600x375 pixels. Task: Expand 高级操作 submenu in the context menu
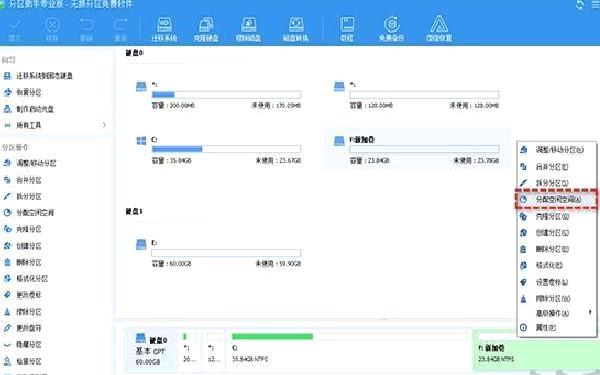point(557,313)
